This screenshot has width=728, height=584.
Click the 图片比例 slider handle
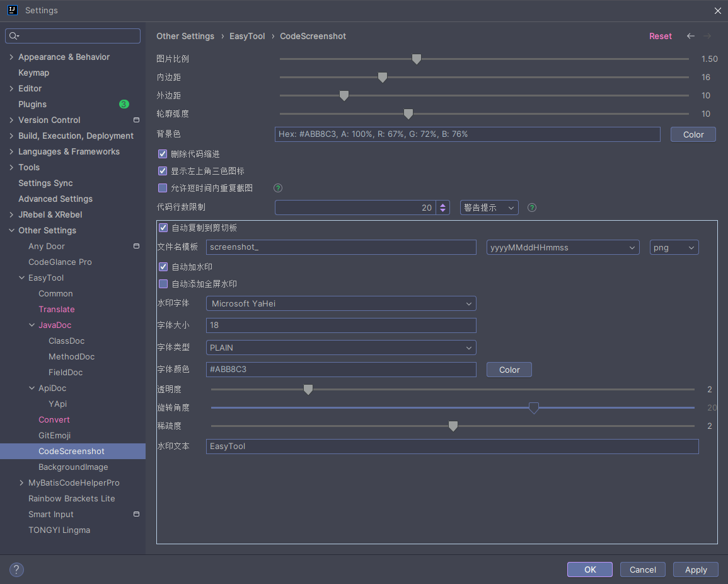point(416,59)
